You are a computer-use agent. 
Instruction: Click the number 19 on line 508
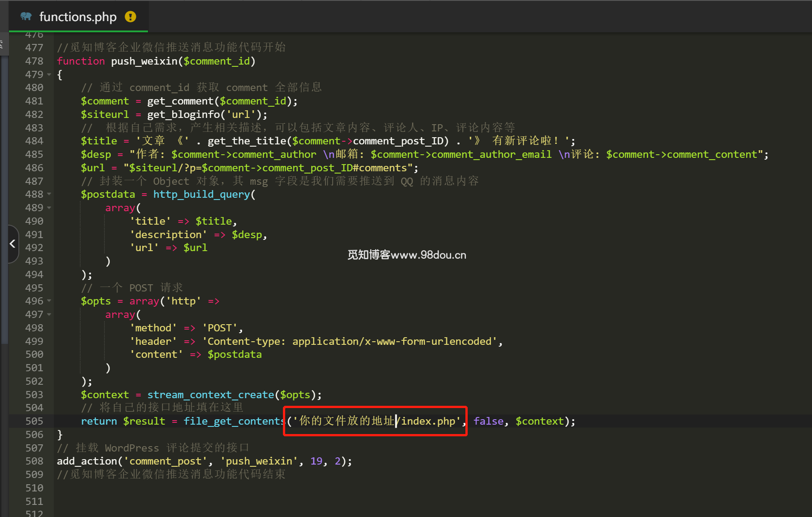point(317,461)
